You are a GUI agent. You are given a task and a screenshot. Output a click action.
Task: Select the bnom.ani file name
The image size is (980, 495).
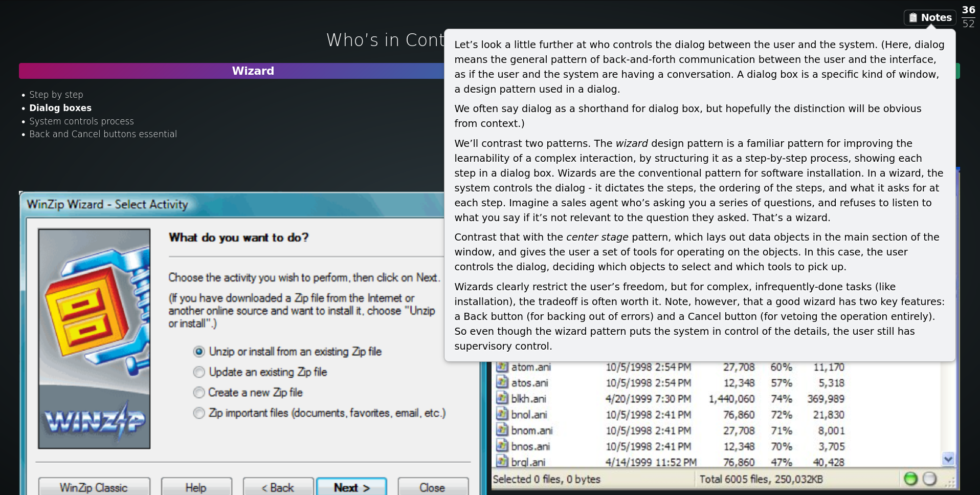[532, 431]
